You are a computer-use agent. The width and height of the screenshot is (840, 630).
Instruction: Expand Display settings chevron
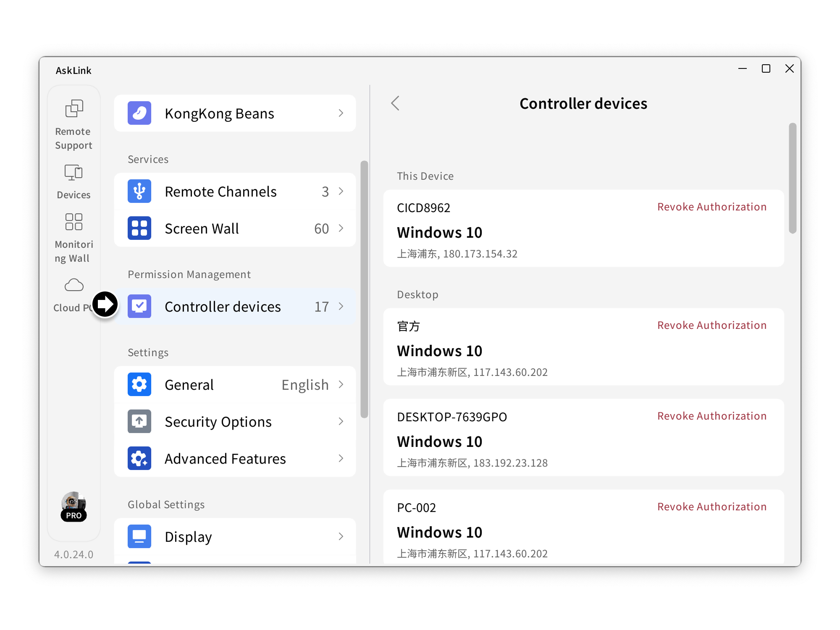pyautogui.click(x=341, y=536)
